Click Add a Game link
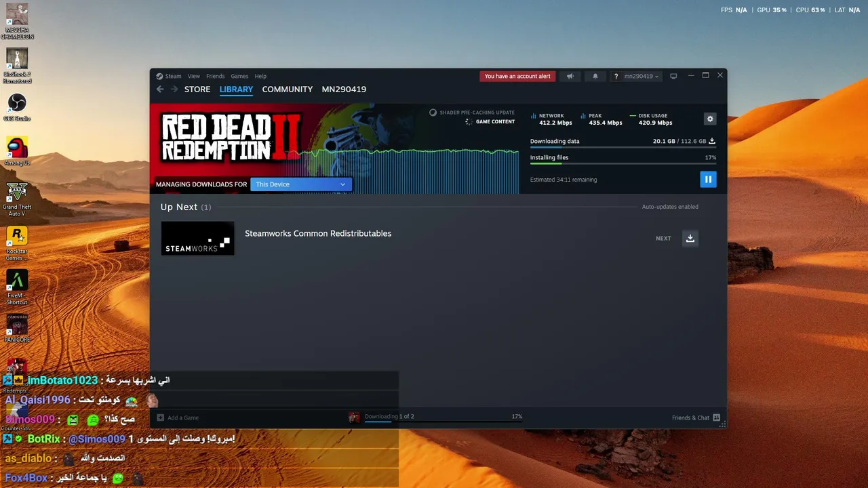Image resolution: width=868 pixels, height=488 pixels. (183, 418)
